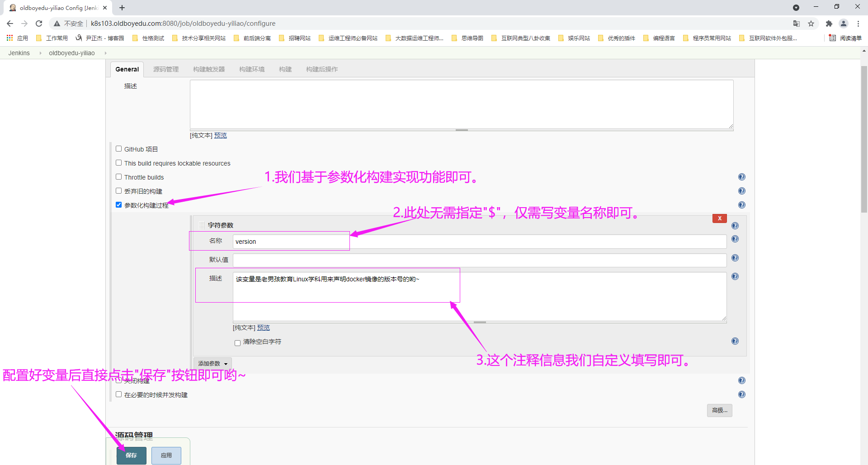Switch to the 构建触发器 tab
This screenshot has width=868, height=465.
point(208,69)
